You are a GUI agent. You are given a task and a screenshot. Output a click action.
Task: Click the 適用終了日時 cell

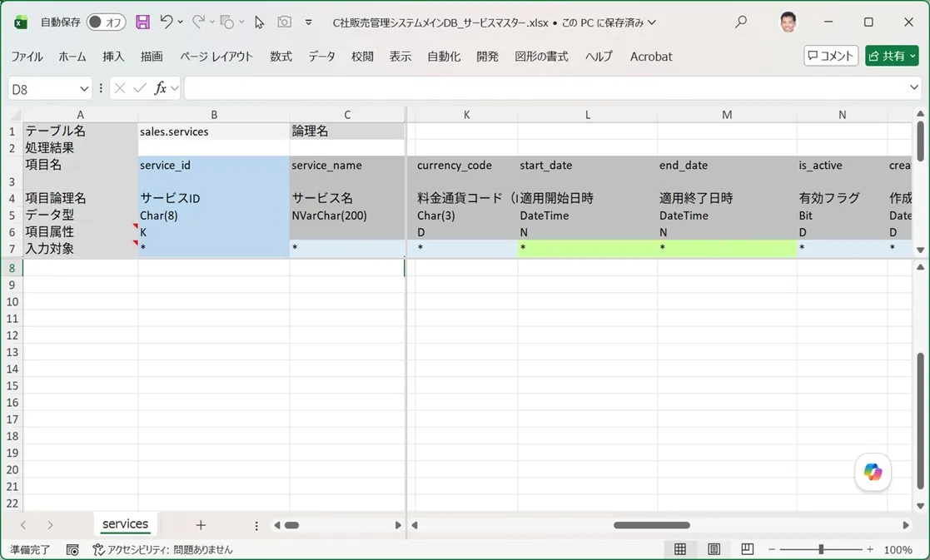pos(727,199)
